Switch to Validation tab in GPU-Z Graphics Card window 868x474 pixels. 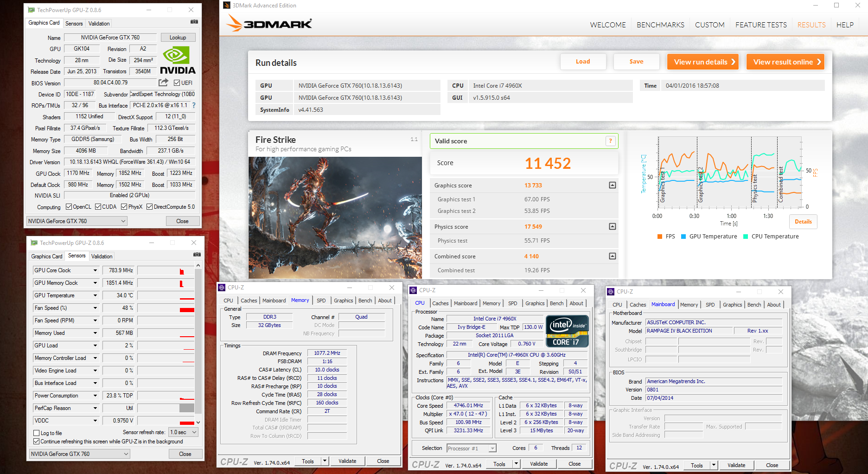pos(99,23)
